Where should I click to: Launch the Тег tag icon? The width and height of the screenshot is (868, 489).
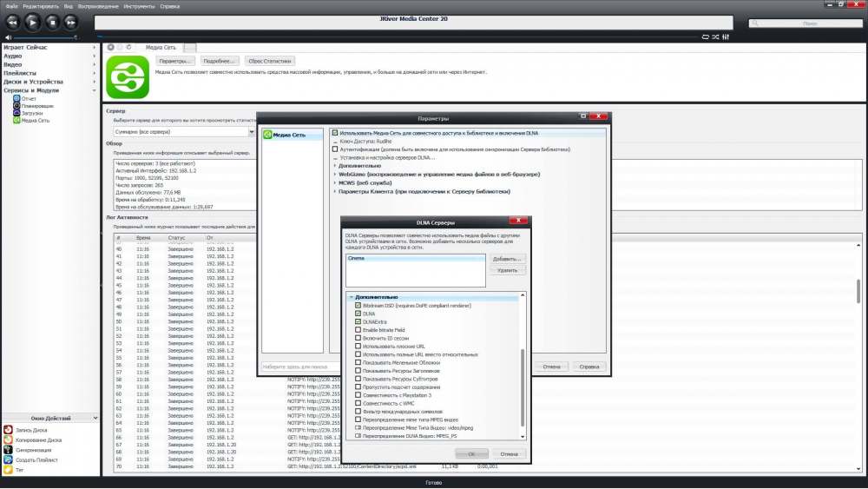click(x=8, y=470)
